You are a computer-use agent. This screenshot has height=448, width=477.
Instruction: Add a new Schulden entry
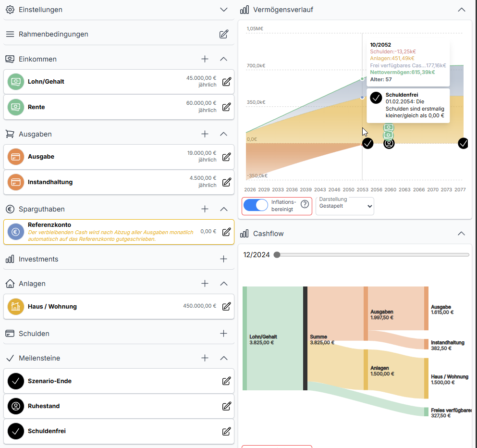pyautogui.click(x=223, y=334)
